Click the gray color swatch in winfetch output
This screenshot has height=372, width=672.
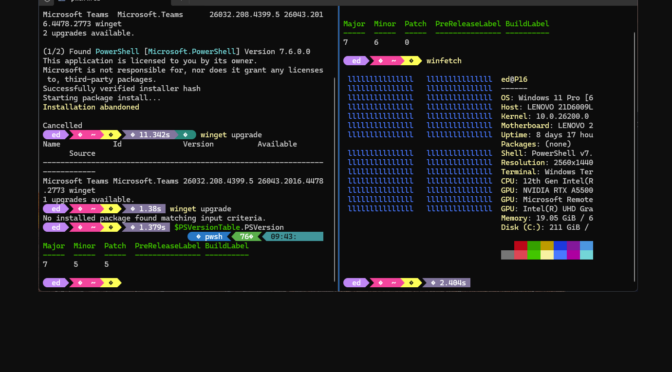tap(507, 255)
